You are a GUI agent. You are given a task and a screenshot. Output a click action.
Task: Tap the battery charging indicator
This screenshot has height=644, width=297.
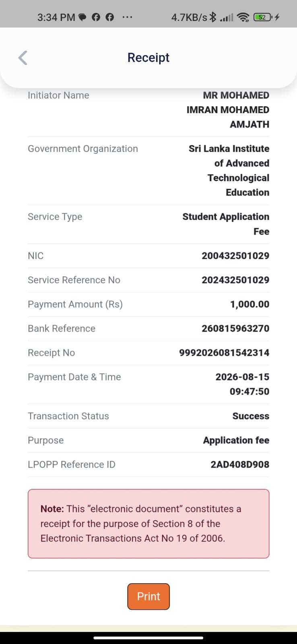[x=266, y=17]
